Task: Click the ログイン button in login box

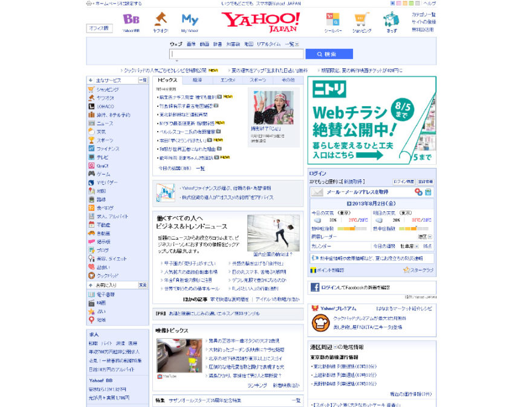Action: pyautogui.click(x=404, y=182)
